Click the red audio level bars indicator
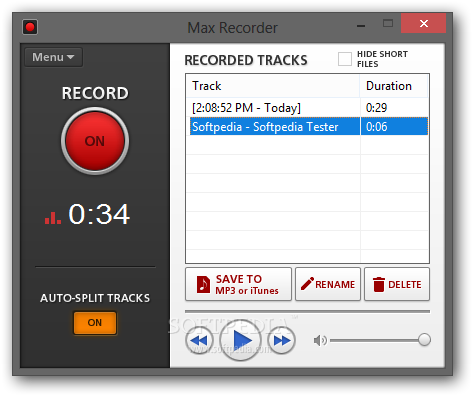This screenshot has height=396, width=473. coord(53,217)
